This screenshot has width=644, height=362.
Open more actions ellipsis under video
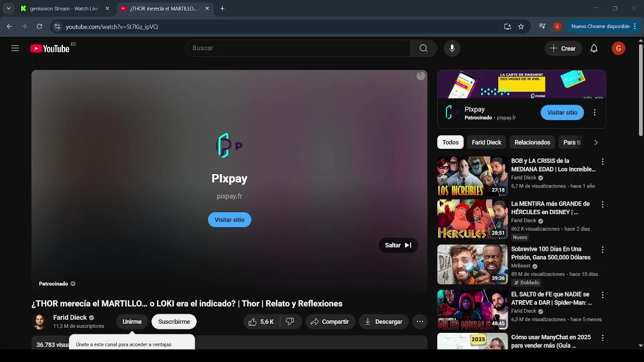[x=420, y=322]
